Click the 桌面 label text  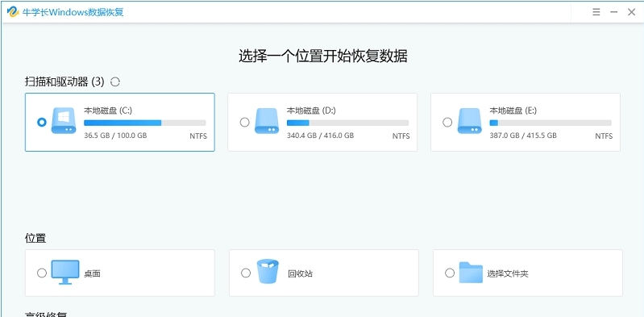(92, 273)
